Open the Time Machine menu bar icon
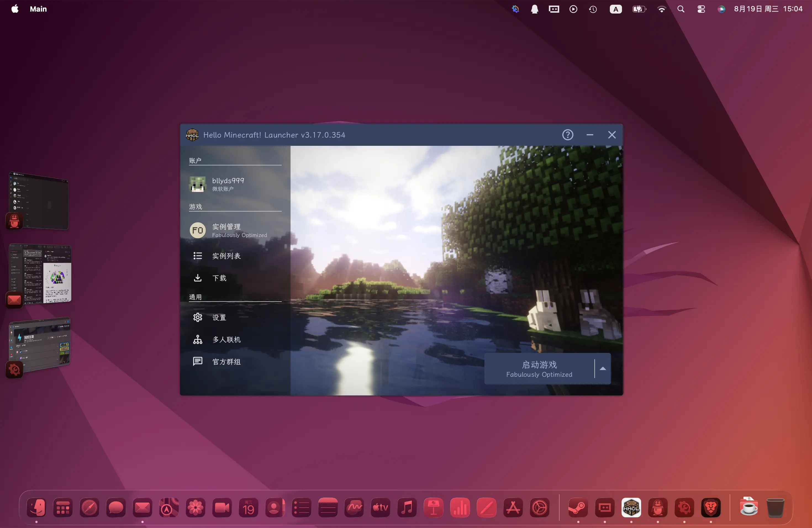Viewport: 812px width, 528px height. (x=593, y=9)
